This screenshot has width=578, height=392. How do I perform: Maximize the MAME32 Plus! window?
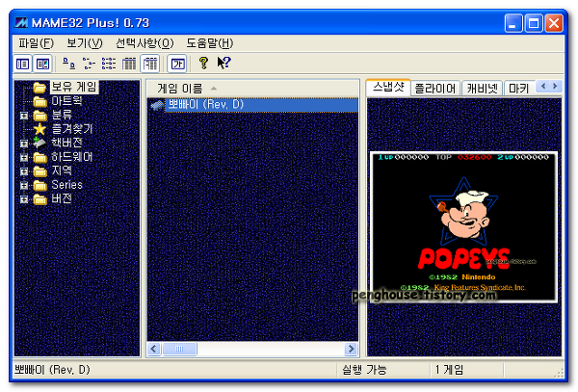[534, 23]
